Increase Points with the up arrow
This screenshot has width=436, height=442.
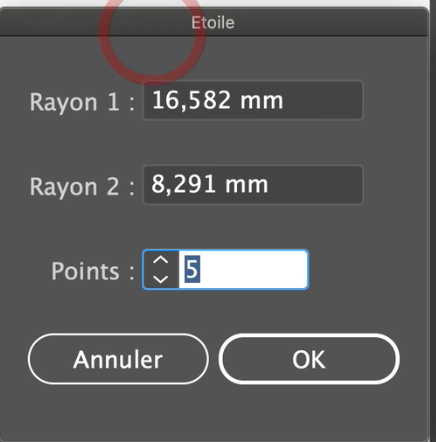pos(160,260)
